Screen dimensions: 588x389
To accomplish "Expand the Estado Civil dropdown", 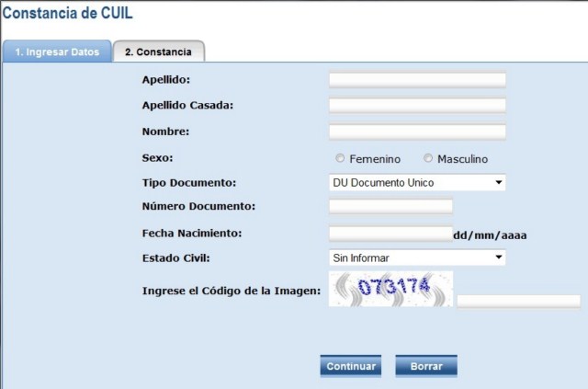I will tap(417, 257).
